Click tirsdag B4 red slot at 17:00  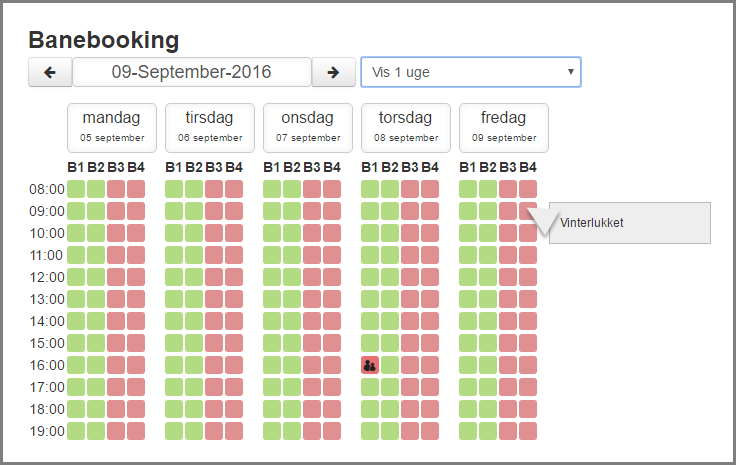pyautogui.click(x=234, y=387)
